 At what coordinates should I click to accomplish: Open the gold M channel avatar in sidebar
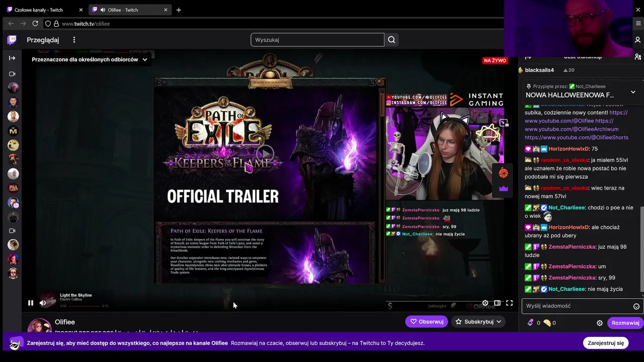click(x=13, y=131)
